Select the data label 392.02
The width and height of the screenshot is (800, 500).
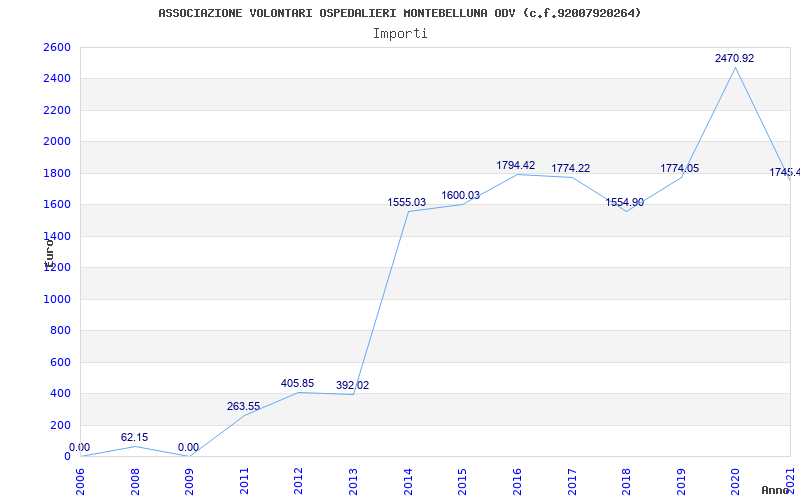coord(352,385)
